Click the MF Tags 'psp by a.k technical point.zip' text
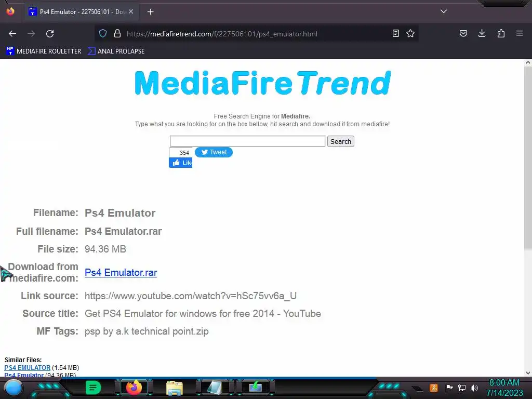Image resolution: width=532 pixels, height=399 pixels. [147, 331]
